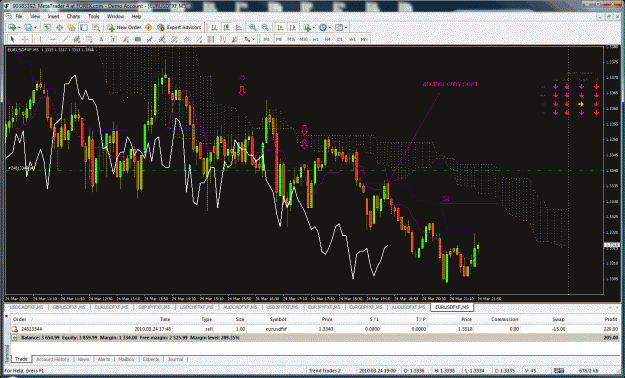Open the Indicators list icon
625x378 pixels.
307,28
